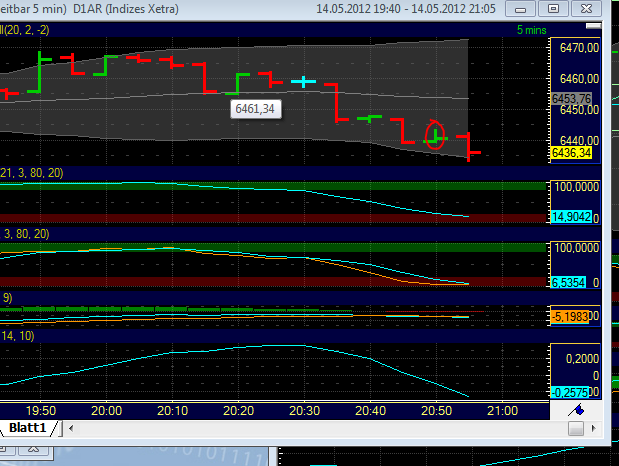The image size is (619, 466).
Task: Click the 5 mins timeframe label
Action: pos(531,30)
